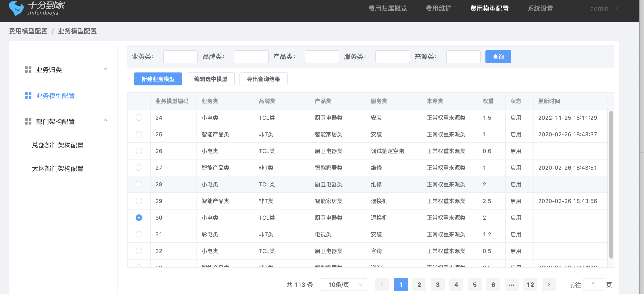Collapse the 部门架构配置 sidebar chevron
Image resolution: width=644 pixels, height=294 pixels.
click(x=105, y=120)
